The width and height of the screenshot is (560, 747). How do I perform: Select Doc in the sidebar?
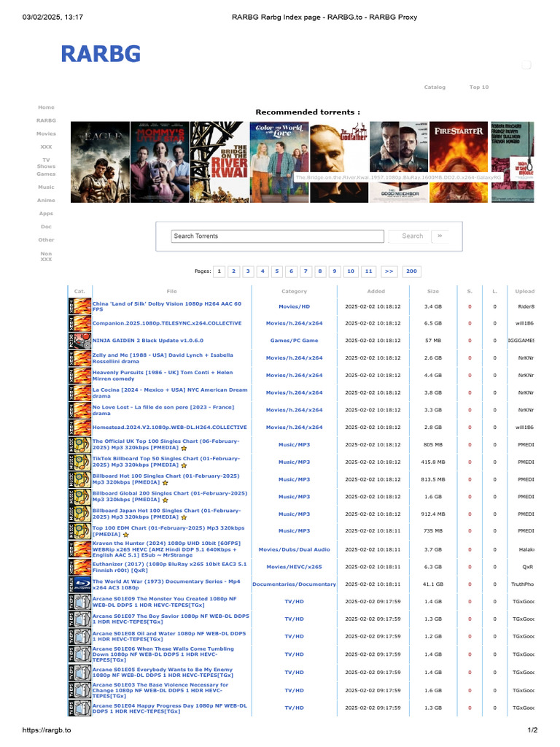46,227
